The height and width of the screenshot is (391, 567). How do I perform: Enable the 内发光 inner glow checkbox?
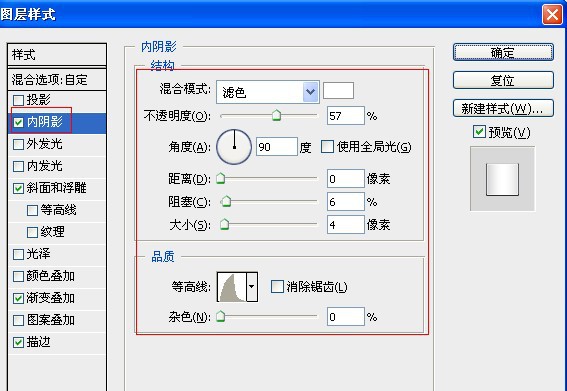18,166
